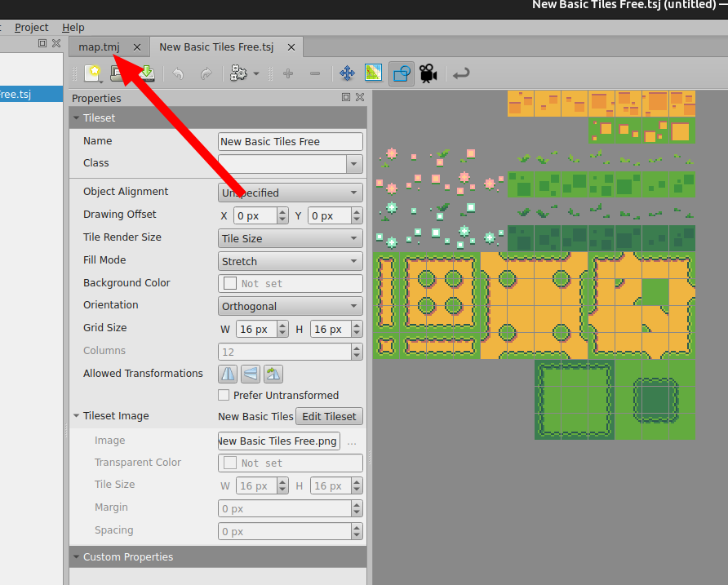Open the Tile Animation Editor camera icon
Viewport: 728px width, 585px height.
pyautogui.click(x=428, y=73)
